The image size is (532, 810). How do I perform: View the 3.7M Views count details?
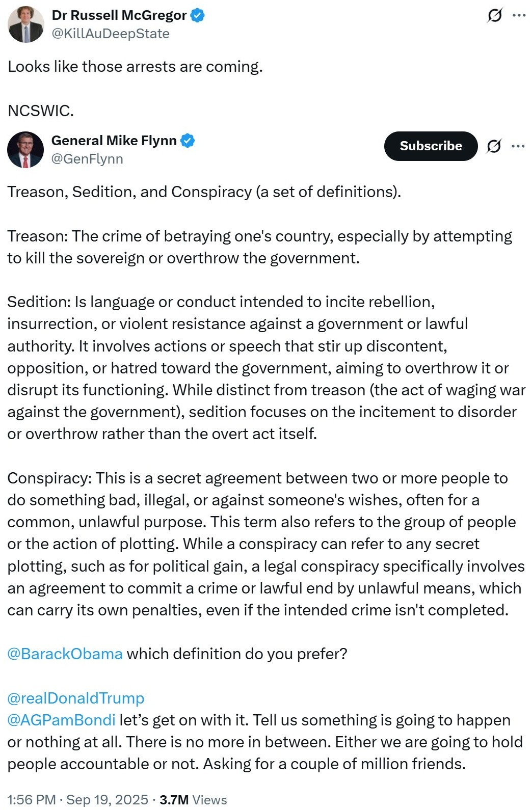(193, 799)
